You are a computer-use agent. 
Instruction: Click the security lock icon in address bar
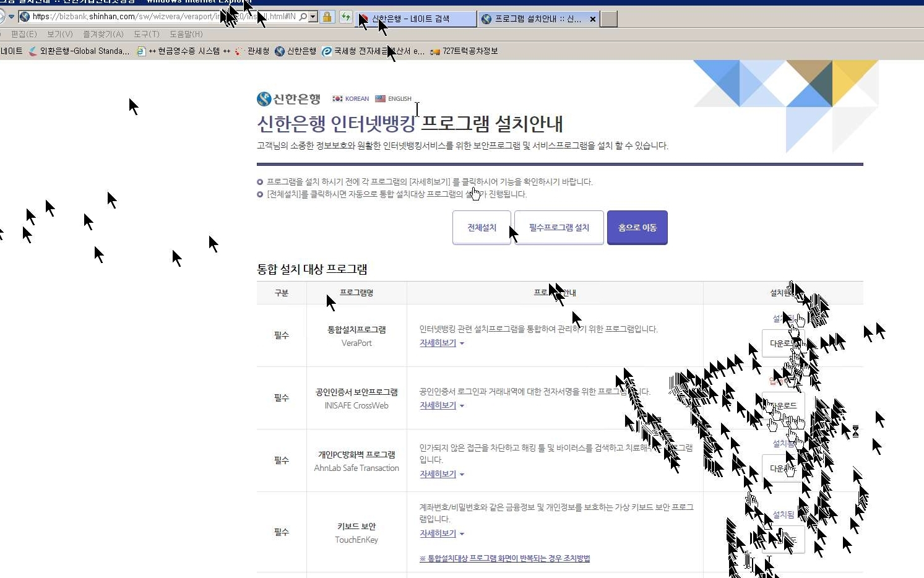pos(327,17)
